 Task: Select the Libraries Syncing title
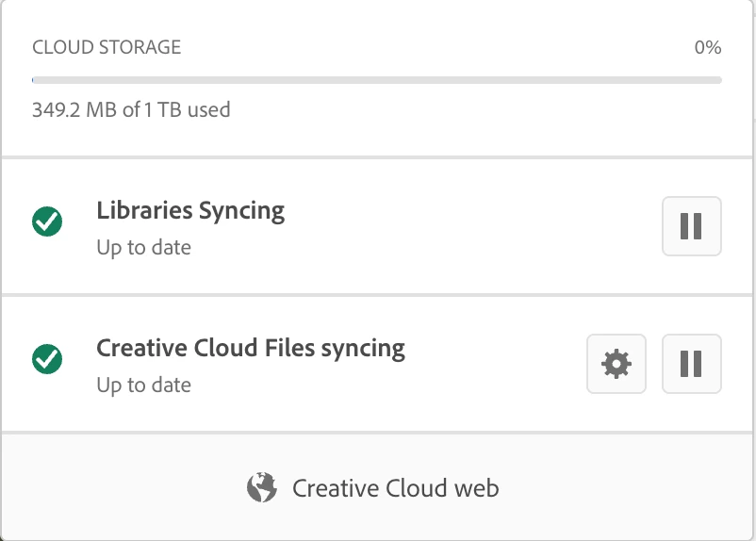190,210
